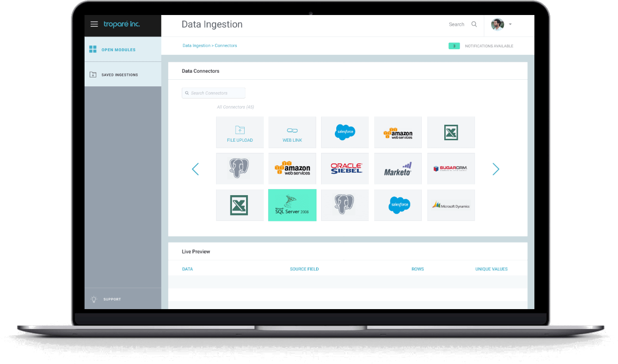This screenshot has width=618, height=364.
Task: Focus the Search Connectors input
Action: [x=214, y=93]
